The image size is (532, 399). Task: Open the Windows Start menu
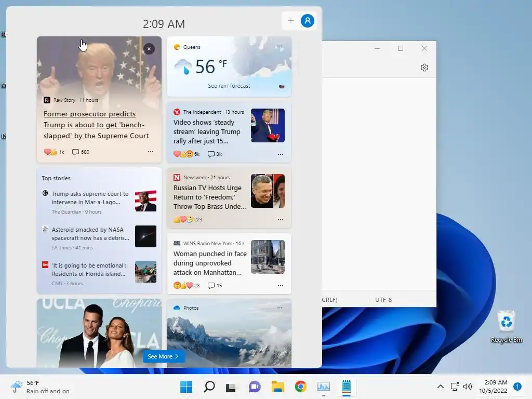click(x=187, y=387)
